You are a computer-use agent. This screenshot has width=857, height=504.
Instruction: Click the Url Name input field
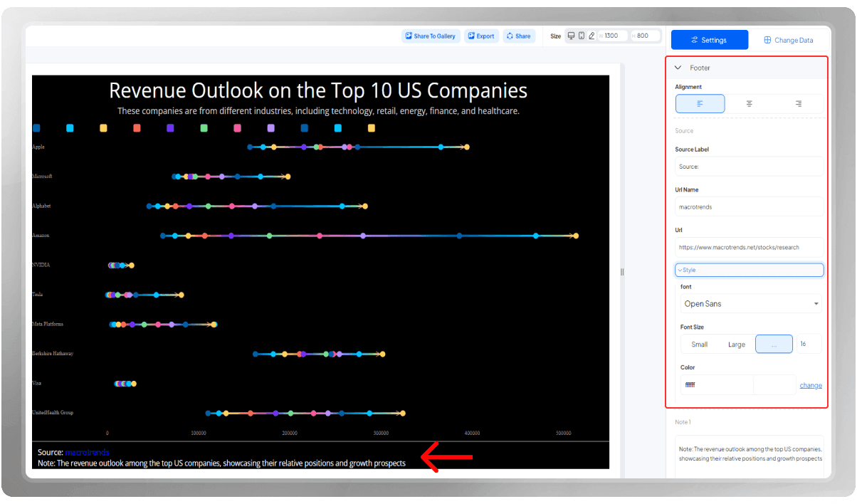750,207
